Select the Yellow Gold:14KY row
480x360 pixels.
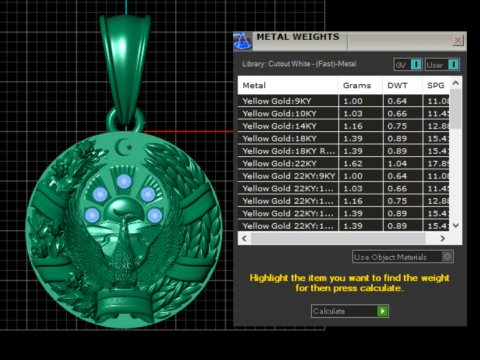[x=343, y=126]
